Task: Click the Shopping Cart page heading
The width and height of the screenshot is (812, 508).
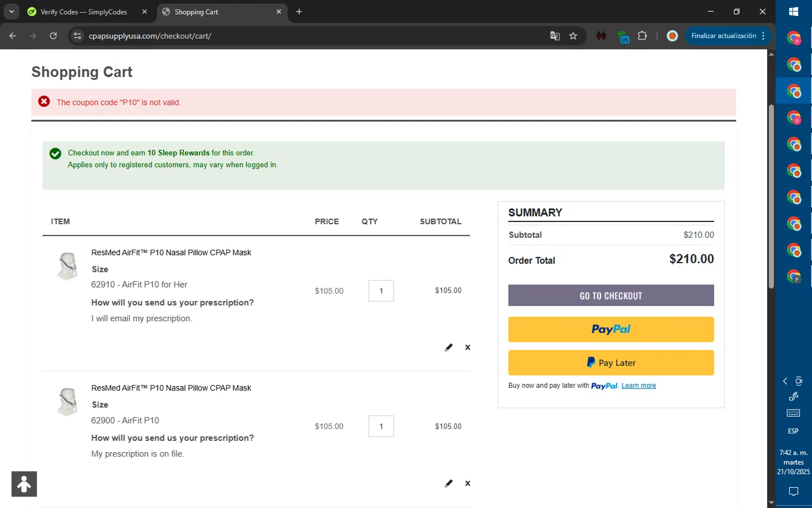Action: click(x=82, y=72)
